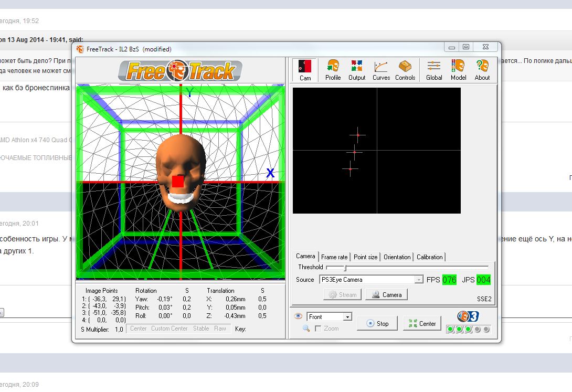This screenshot has height=392, width=572.
Task: Minimize the FreeTrack window
Action: (x=451, y=47)
